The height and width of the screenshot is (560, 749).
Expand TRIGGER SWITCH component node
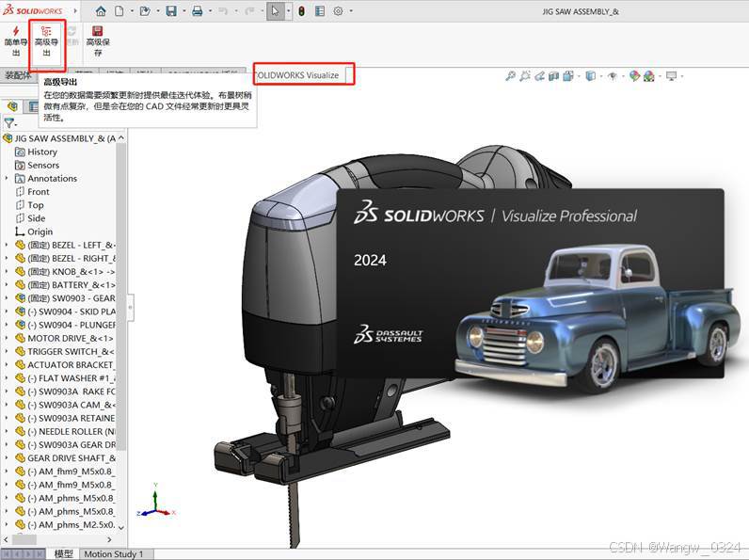click(7, 351)
